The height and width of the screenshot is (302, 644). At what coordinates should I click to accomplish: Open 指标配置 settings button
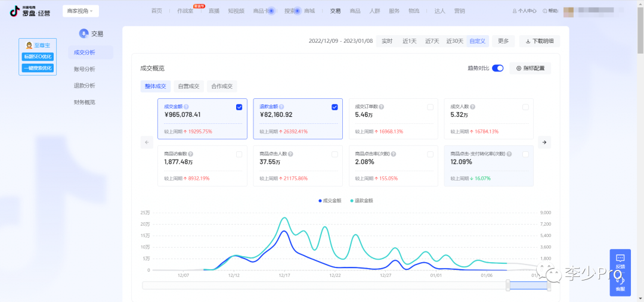(530, 69)
